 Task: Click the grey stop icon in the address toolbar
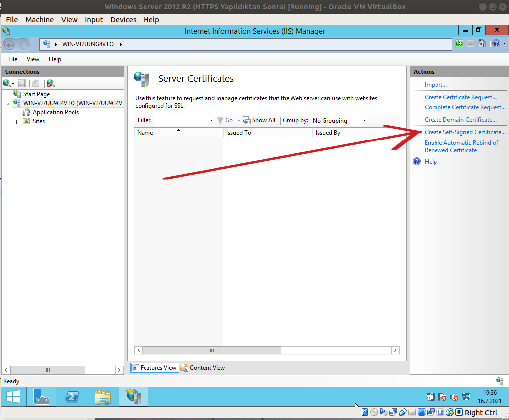click(471, 44)
